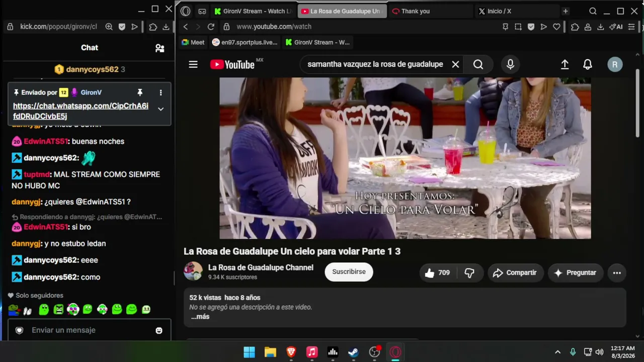Image resolution: width=644 pixels, height=362 pixels.
Task: Open the pinned WhatsApp chat link
Action: (x=80, y=111)
